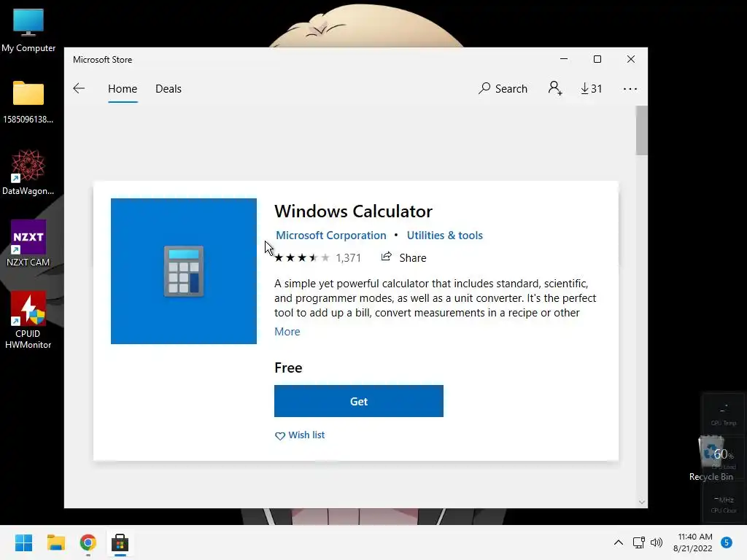747x560 pixels.
Task: Switch to the Deals tab
Action: (x=169, y=88)
